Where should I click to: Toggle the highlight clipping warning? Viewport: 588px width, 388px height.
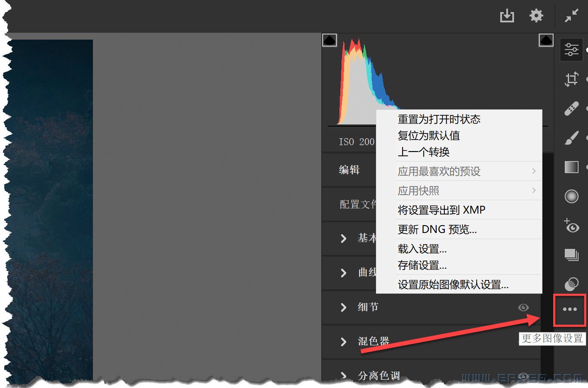click(x=546, y=40)
